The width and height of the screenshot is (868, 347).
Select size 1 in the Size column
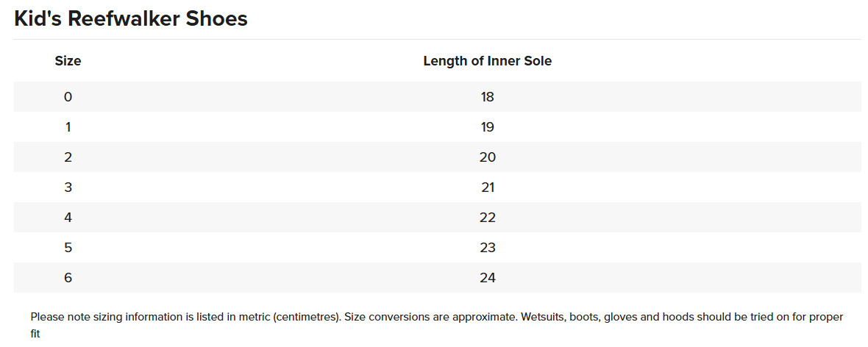68,126
